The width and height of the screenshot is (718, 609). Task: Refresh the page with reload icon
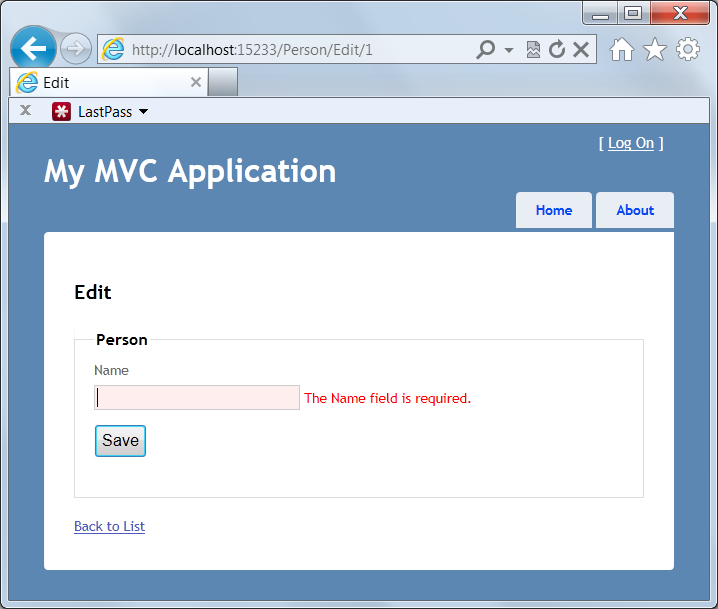pyautogui.click(x=557, y=50)
